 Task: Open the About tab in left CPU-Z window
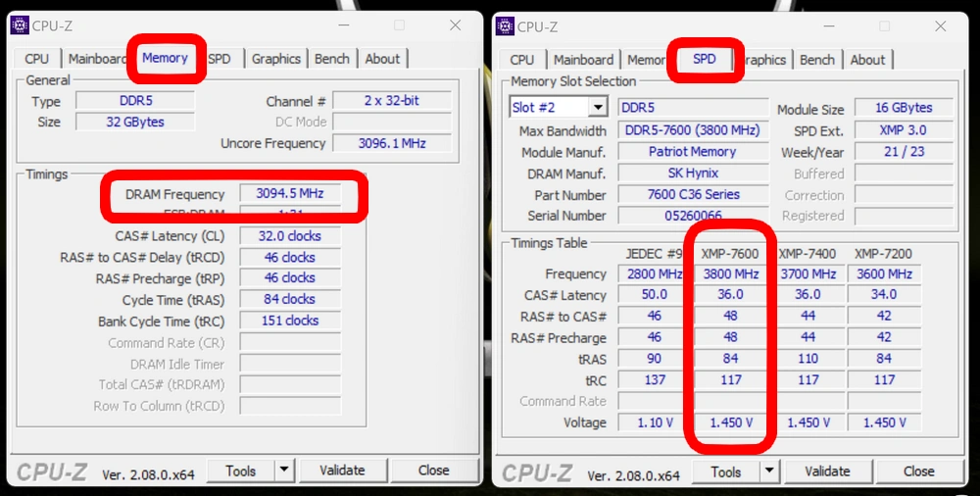coord(382,59)
